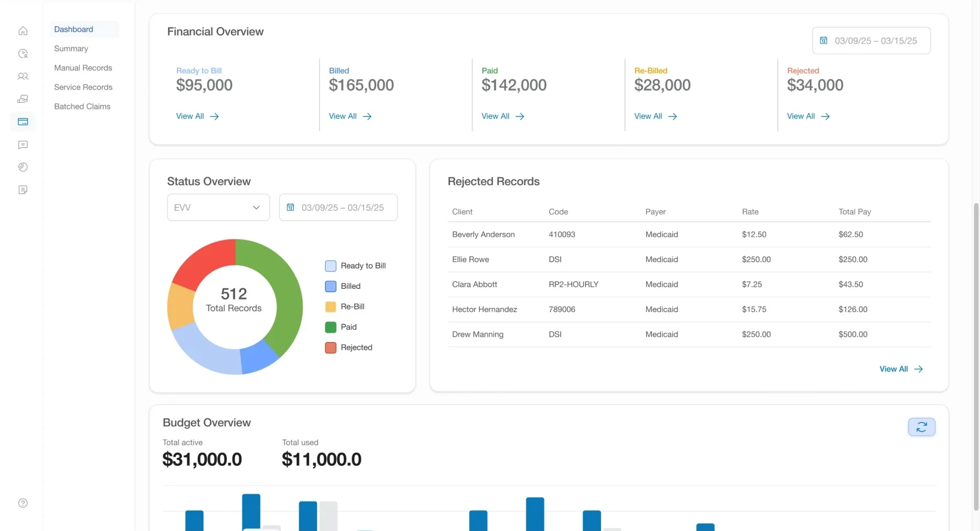Open Service Records menu item
Screen dimensions: 980x531
[83, 87]
